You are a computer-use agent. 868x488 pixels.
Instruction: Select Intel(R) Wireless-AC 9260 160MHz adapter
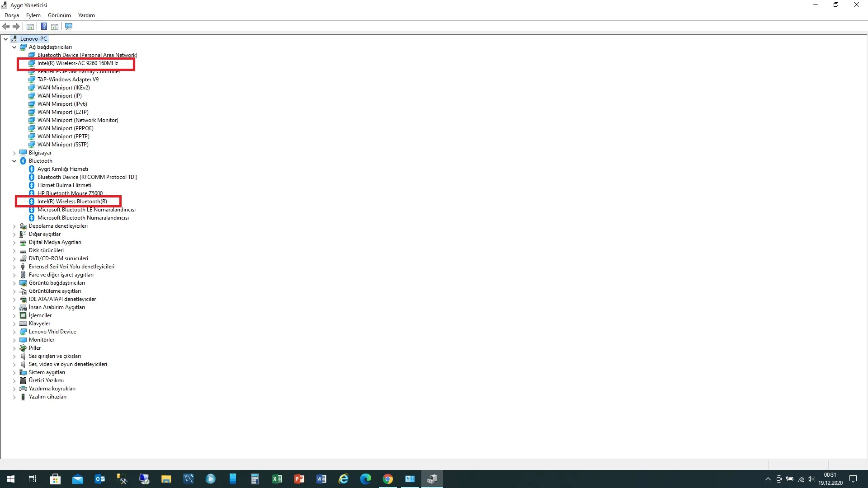pos(77,63)
